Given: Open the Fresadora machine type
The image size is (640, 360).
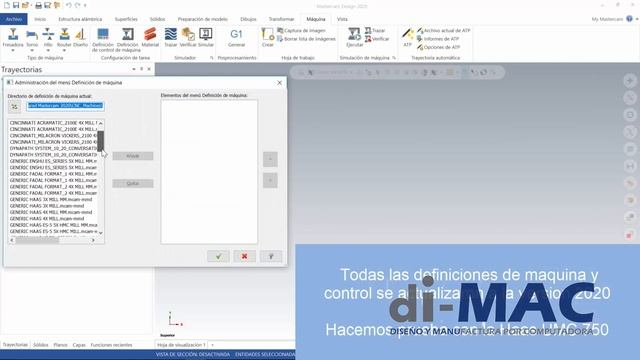Looking at the screenshot, I should pyautogui.click(x=13, y=37).
